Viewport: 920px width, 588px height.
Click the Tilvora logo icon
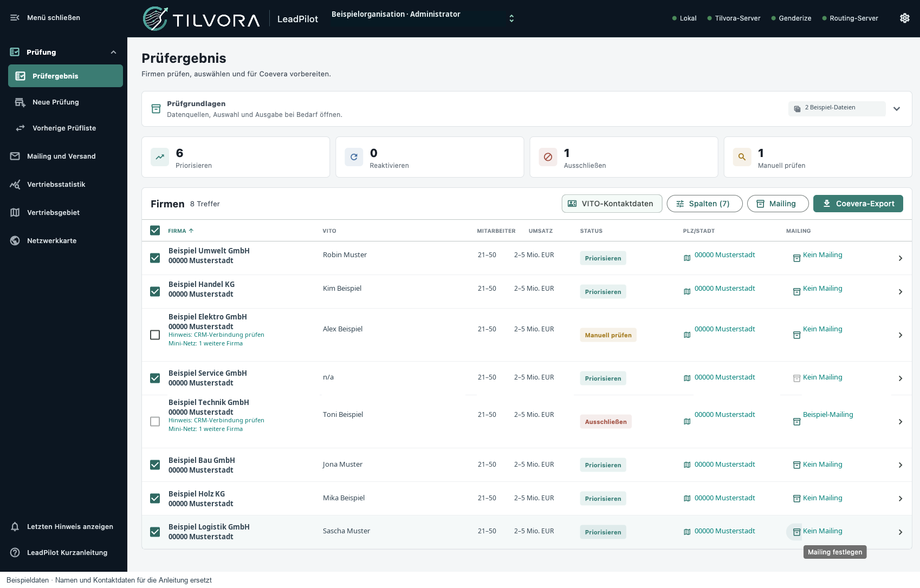coord(156,18)
